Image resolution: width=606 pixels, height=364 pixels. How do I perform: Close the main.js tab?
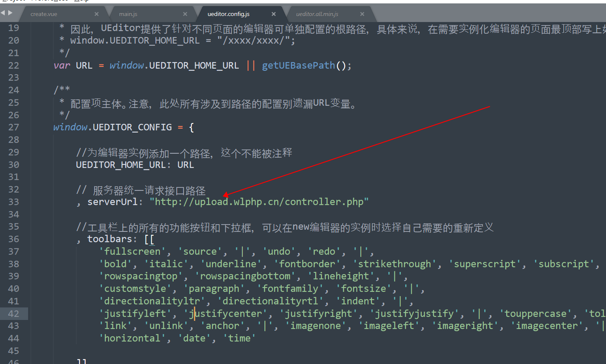pos(185,14)
